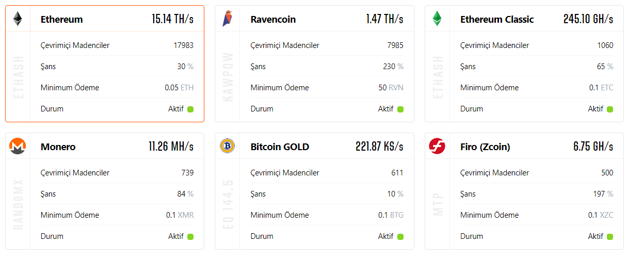Viewport: 644px width, 259px height.
Task: Open the Ravencoin pool title
Action: pos(273,20)
